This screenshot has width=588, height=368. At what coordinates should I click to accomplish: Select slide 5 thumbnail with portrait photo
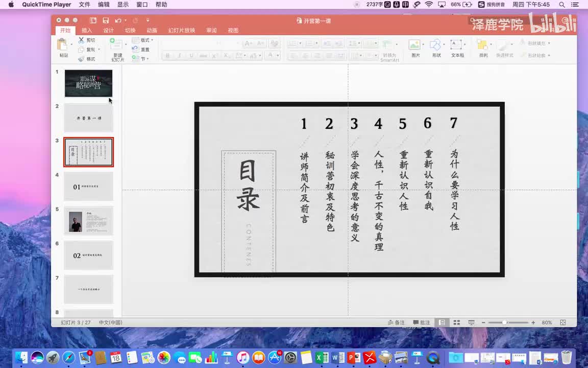(88, 221)
